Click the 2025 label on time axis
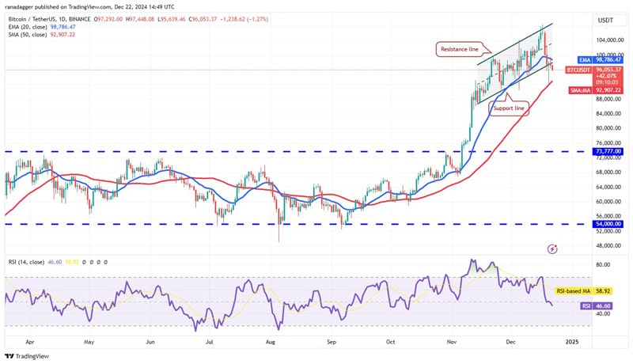633x364 pixels. tap(571, 342)
